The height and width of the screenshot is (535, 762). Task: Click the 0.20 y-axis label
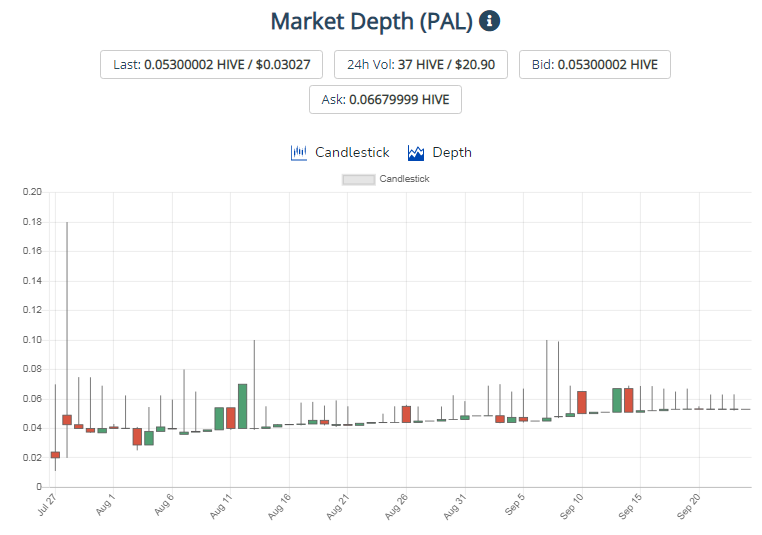point(33,192)
